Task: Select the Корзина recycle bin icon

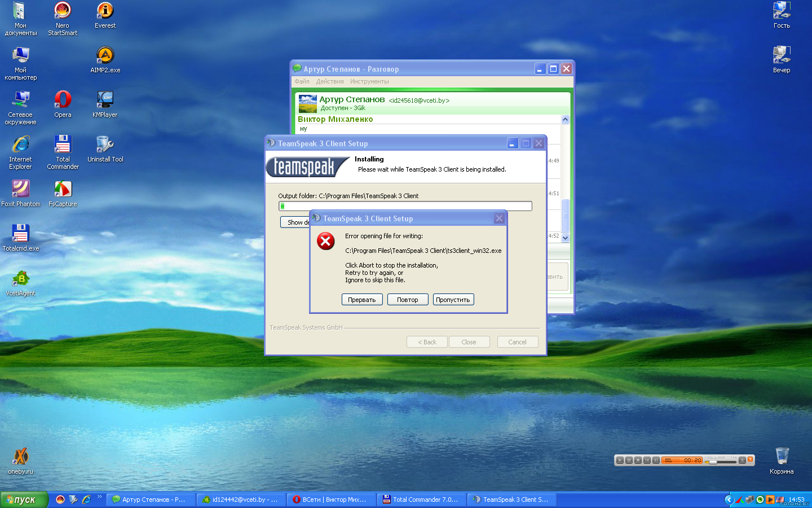Action: pos(782,461)
